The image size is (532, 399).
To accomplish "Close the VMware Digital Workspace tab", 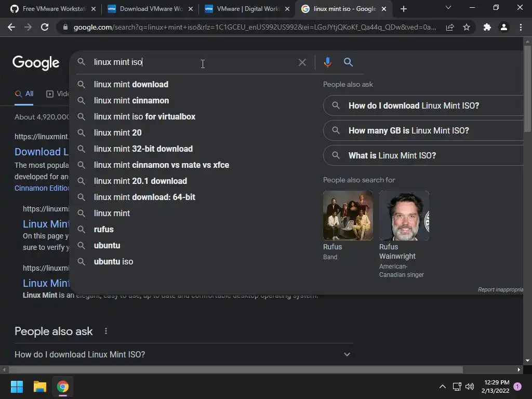I will pyautogui.click(x=287, y=9).
